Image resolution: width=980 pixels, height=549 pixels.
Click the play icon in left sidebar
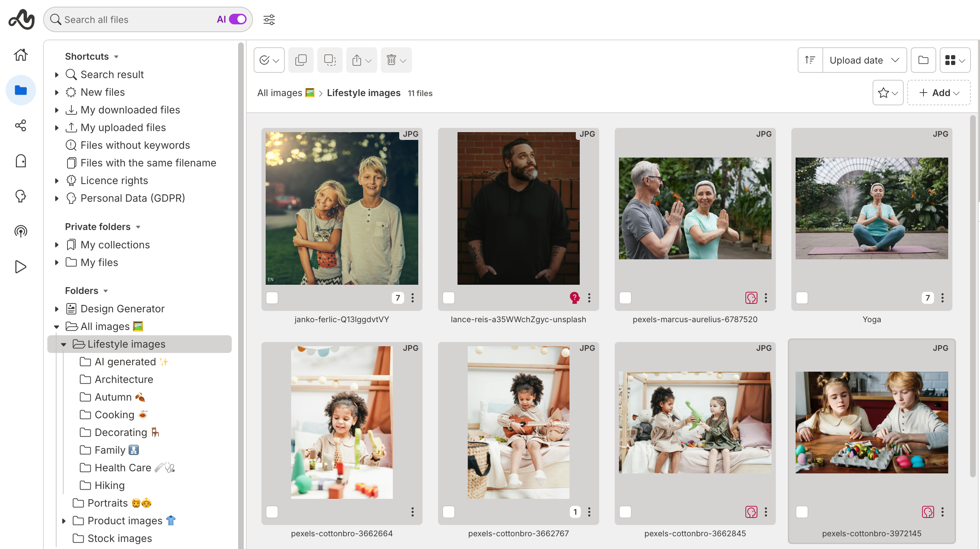pos(20,267)
